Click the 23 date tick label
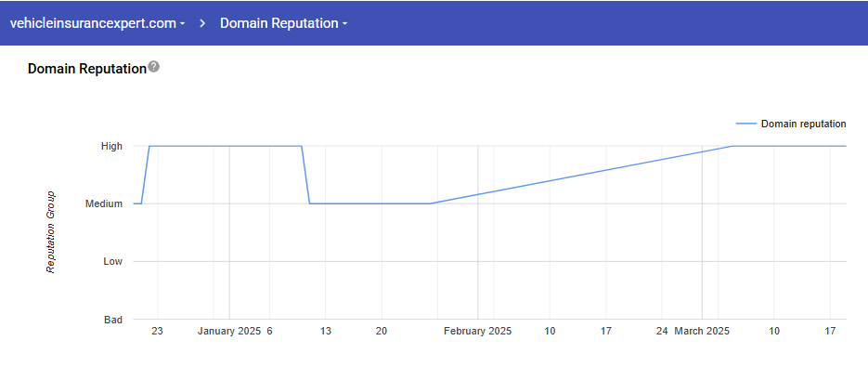Screen dimensions: 868x380 (157, 331)
